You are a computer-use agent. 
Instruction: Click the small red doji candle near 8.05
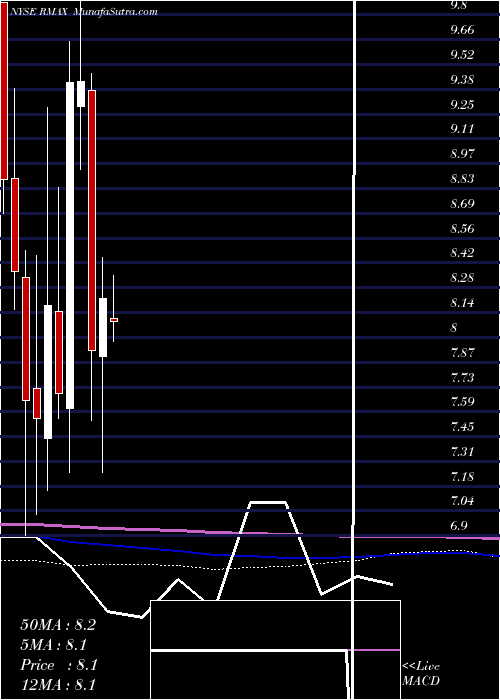click(114, 320)
